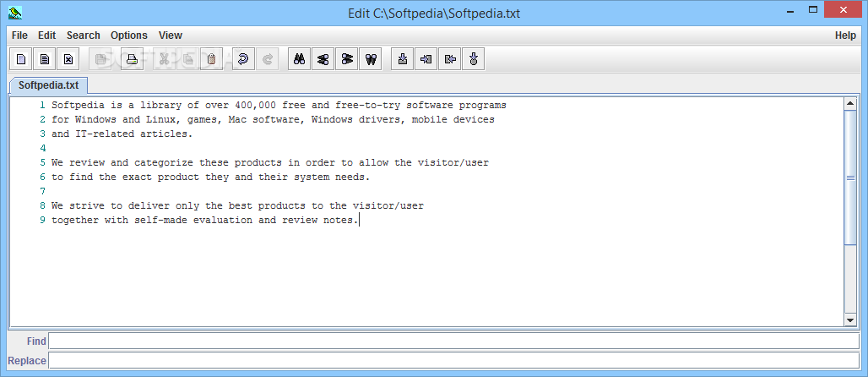Screen dimensions: 868x377
Task: Maximize the editor window
Action: 812,9
